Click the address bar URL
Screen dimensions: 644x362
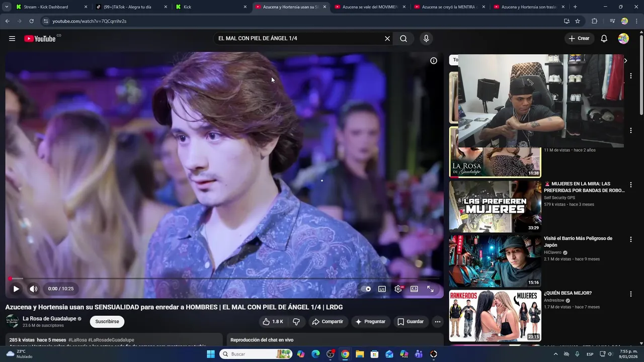tap(90, 21)
